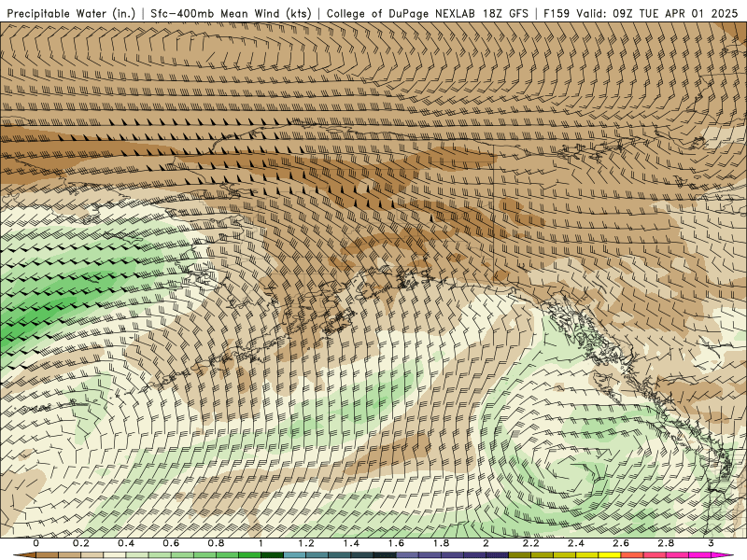Click the '1' colorbar label
Viewport: 747px width, 560px height.
click(x=261, y=543)
